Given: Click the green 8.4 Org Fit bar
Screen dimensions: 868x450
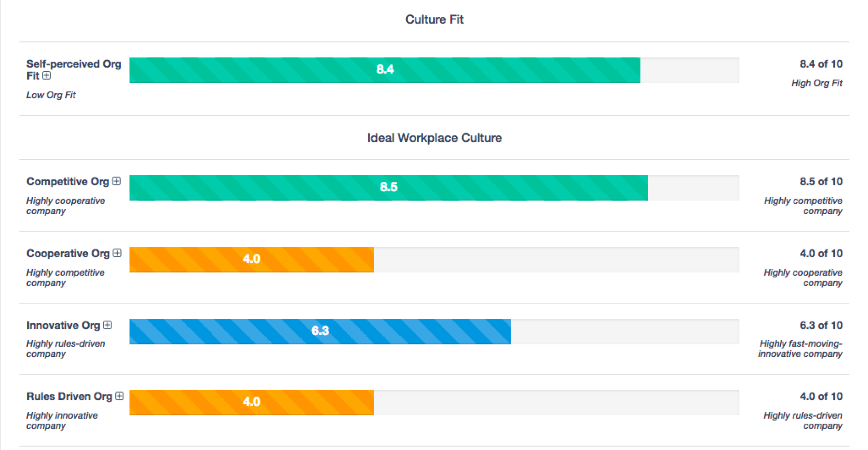Looking at the screenshot, I should (385, 70).
